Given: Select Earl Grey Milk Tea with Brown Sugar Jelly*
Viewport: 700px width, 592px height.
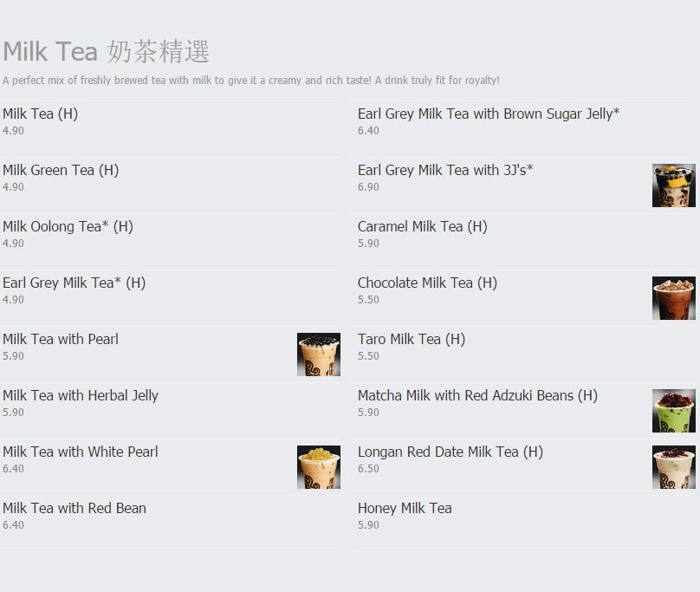Looking at the screenshot, I should pyautogui.click(x=489, y=114).
